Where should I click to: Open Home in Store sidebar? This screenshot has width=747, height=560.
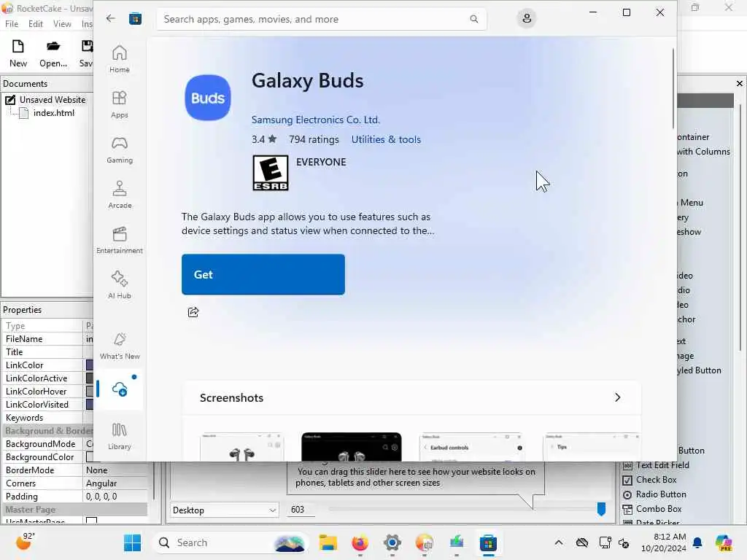coord(119,59)
